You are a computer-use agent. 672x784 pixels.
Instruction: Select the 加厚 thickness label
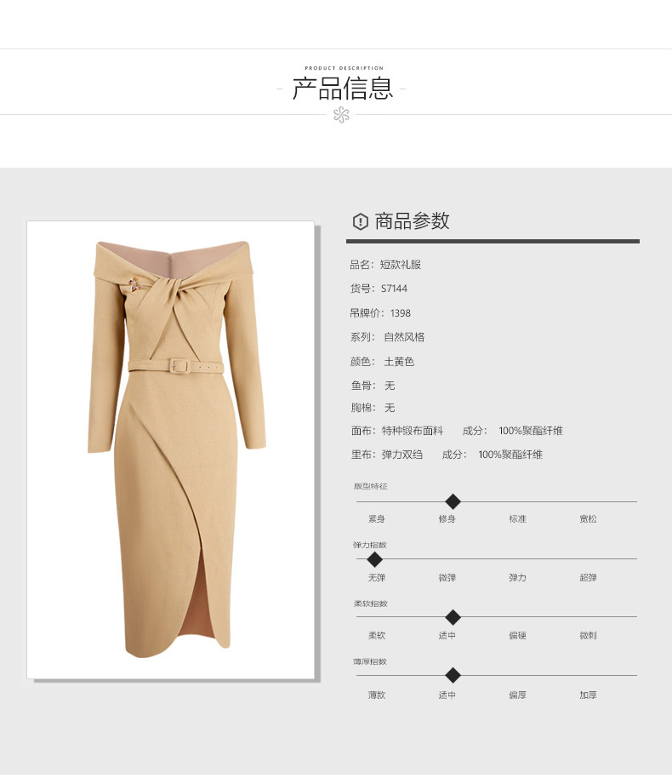588,695
